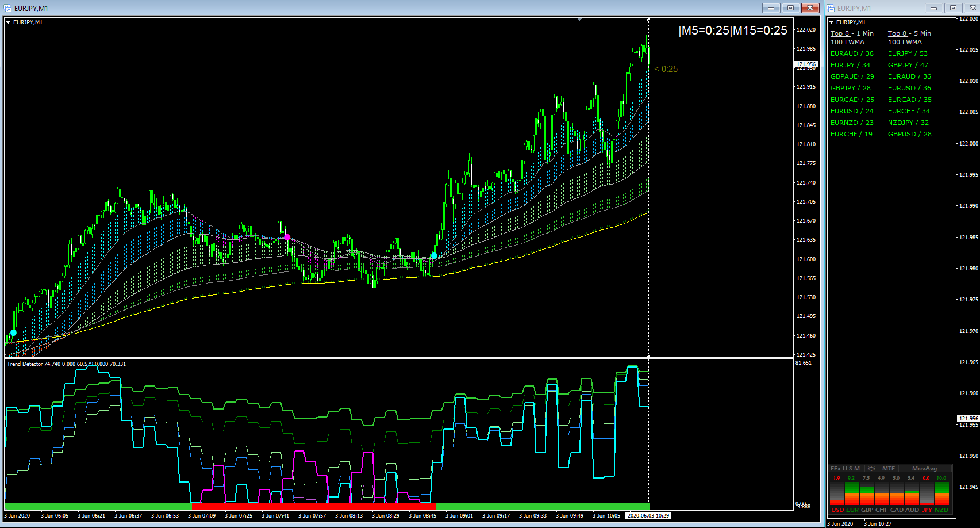Click the 121.956 price label in the main chart

806,64
